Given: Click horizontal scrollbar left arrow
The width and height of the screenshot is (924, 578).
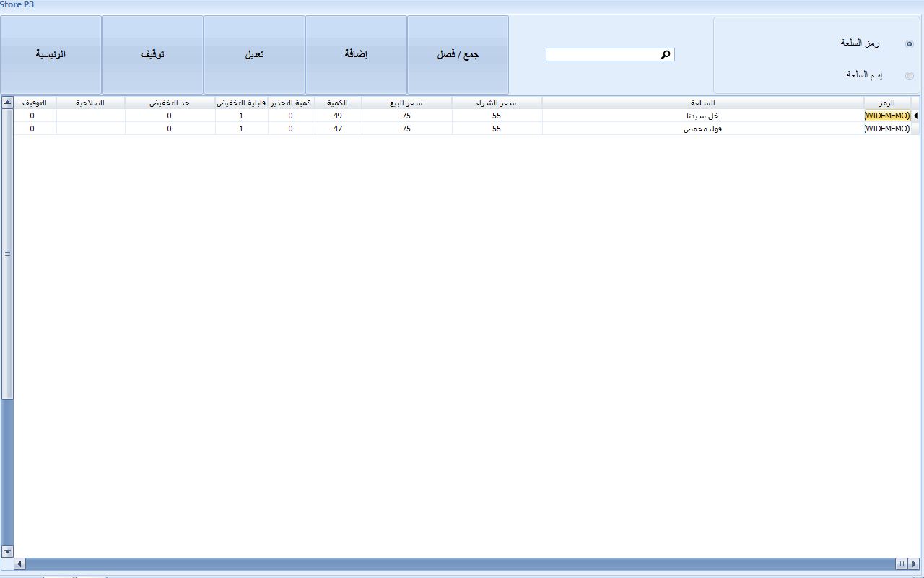Looking at the screenshot, I should pos(19,564).
